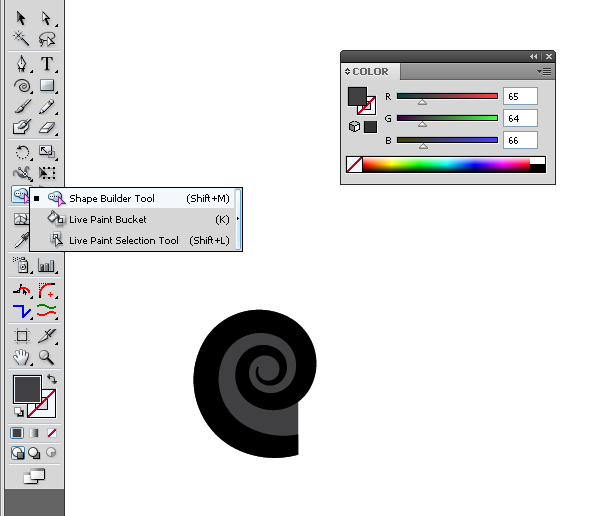This screenshot has width=600, height=516.
Task: Open the Color panel options menu
Action: (544, 72)
